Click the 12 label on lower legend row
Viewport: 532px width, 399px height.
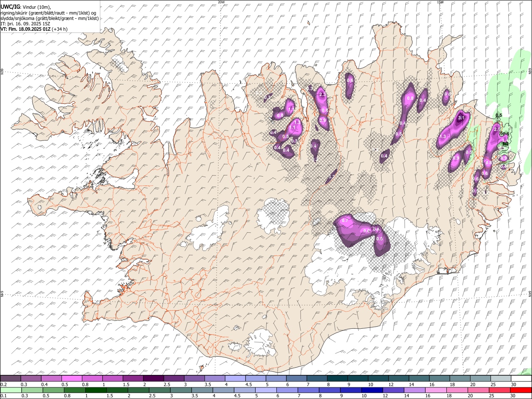[x=385, y=396]
